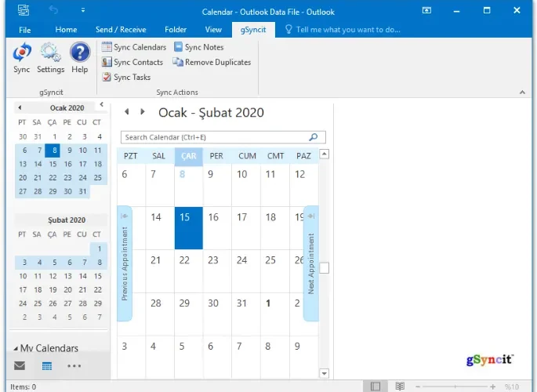Screen dimensions: 537x392
Task: Open the more navigation options ellipsis
Action: [x=74, y=366]
